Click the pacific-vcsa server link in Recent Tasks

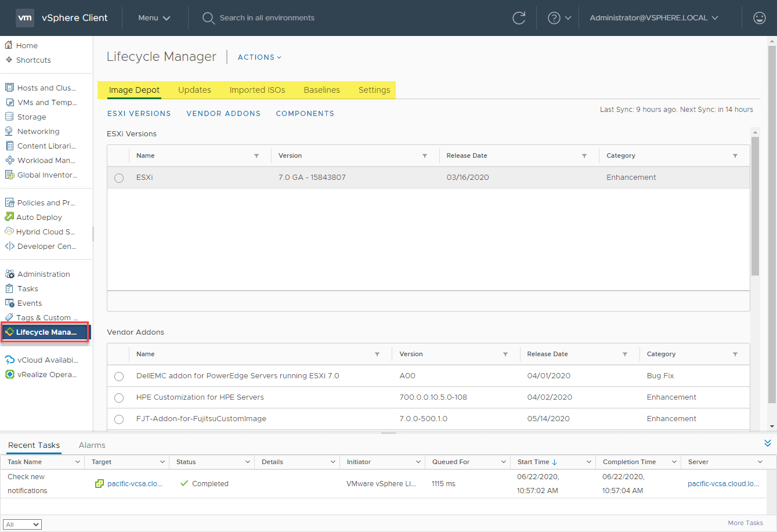[x=723, y=483]
